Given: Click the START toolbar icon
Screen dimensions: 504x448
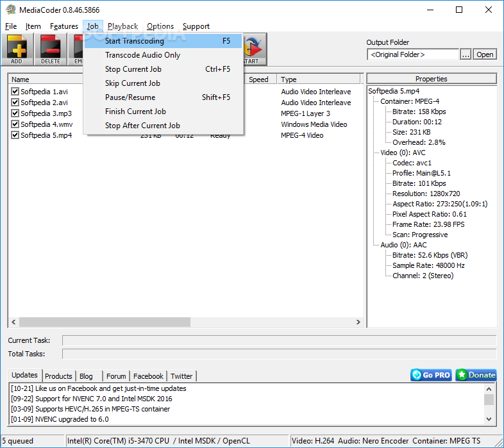Looking at the screenshot, I should click(255, 49).
